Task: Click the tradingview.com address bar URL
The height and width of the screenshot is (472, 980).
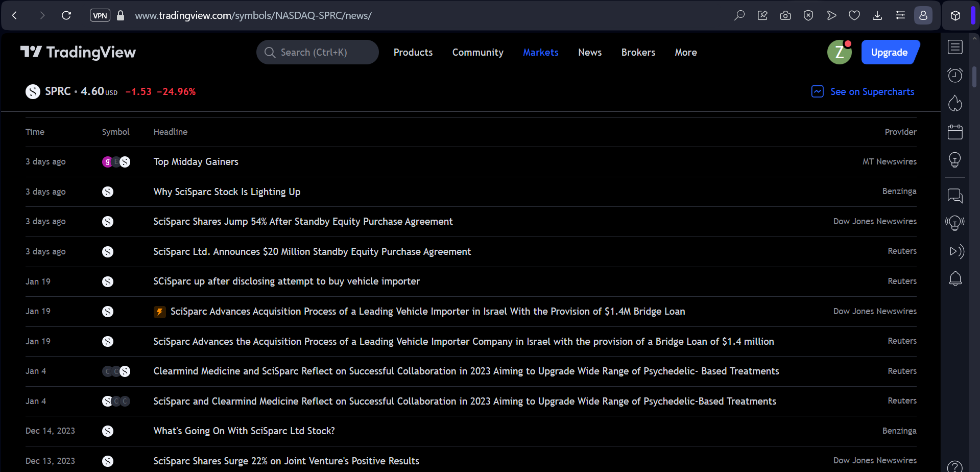Action: pos(253,15)
